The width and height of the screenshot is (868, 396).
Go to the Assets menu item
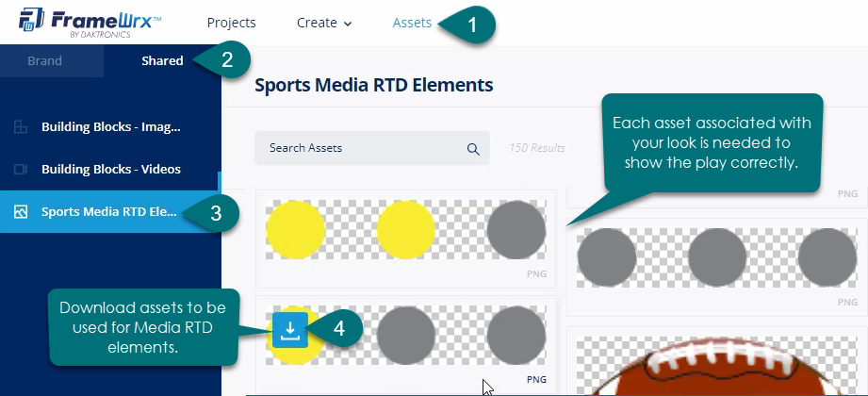(412, 23)
